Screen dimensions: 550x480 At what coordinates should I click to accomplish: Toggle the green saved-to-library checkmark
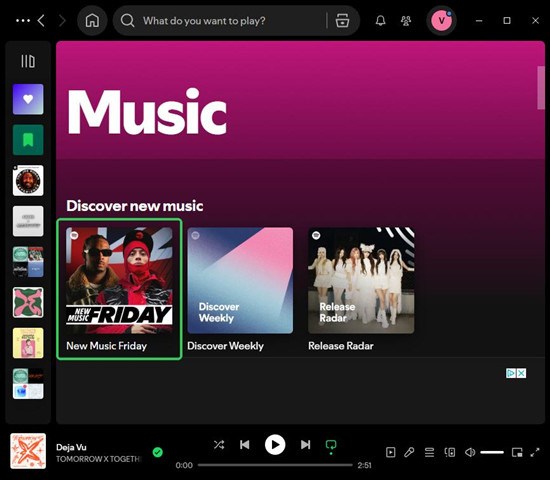[x=158, y=452]
